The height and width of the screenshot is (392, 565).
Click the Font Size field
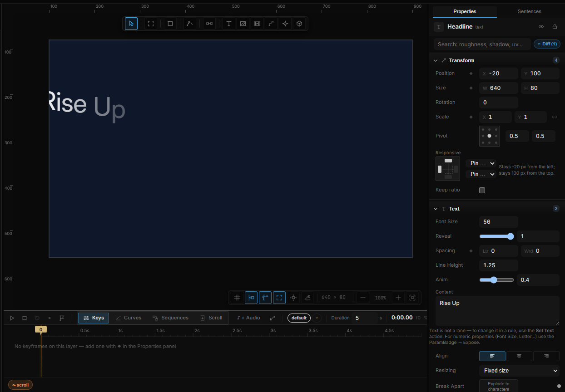498,222
